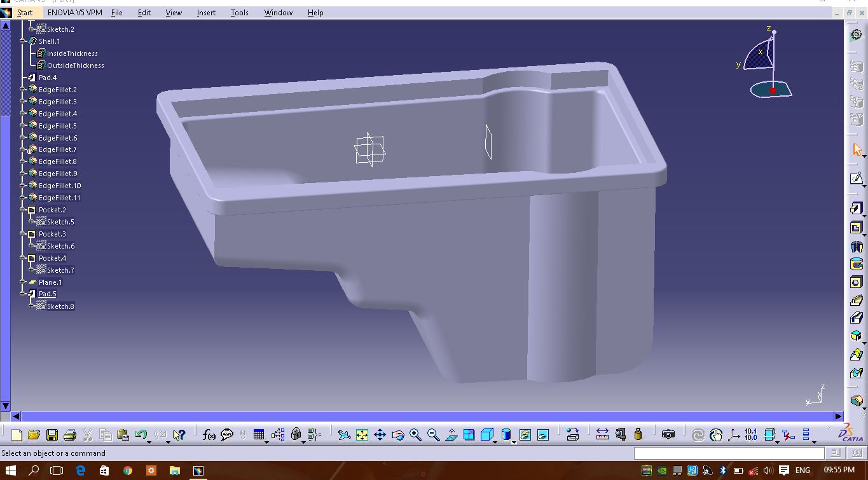
Task: Select the Pocket tool in right toolbar
Action: tap(856, 228)
